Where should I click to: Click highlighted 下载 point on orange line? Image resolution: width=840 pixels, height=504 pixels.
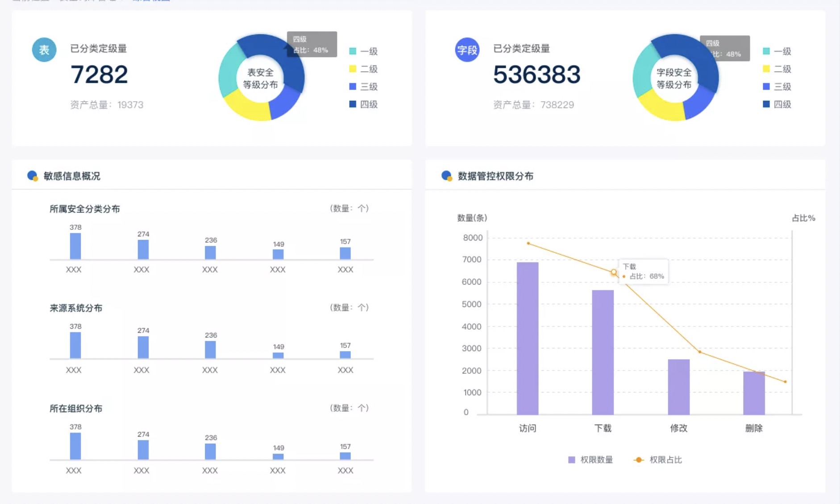tap(614, 272)
